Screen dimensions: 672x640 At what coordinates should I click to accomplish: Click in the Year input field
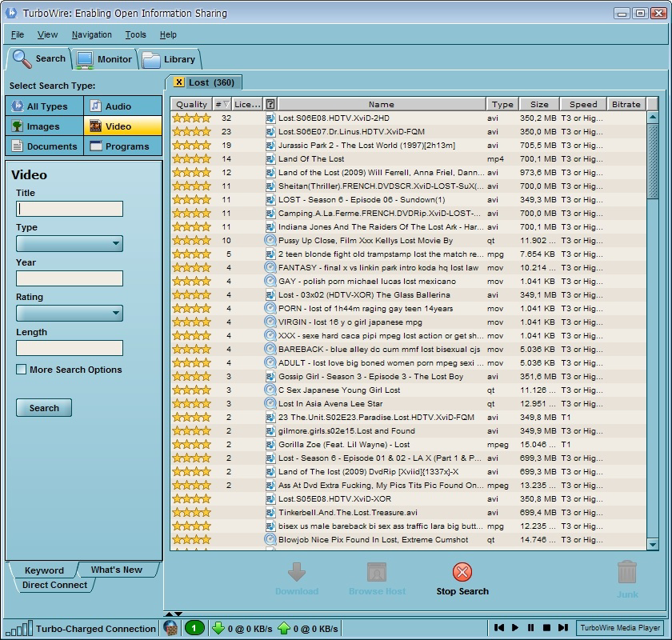[70, 278]
